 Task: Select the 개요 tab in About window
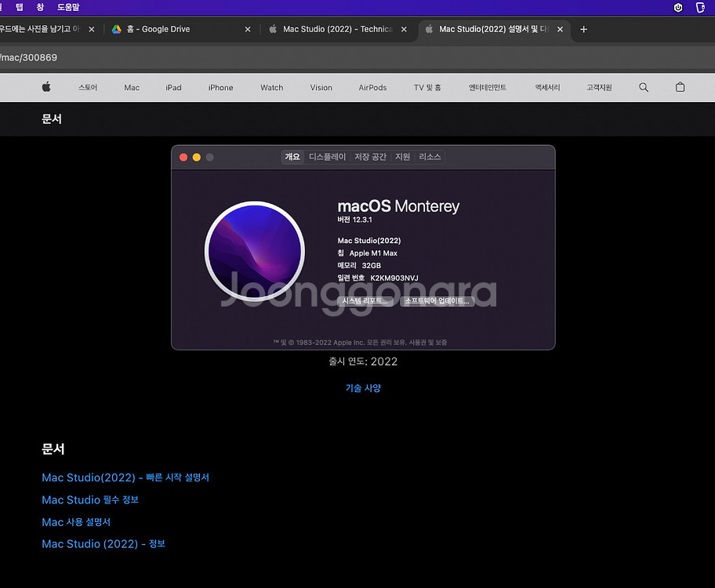click(292, 157)
